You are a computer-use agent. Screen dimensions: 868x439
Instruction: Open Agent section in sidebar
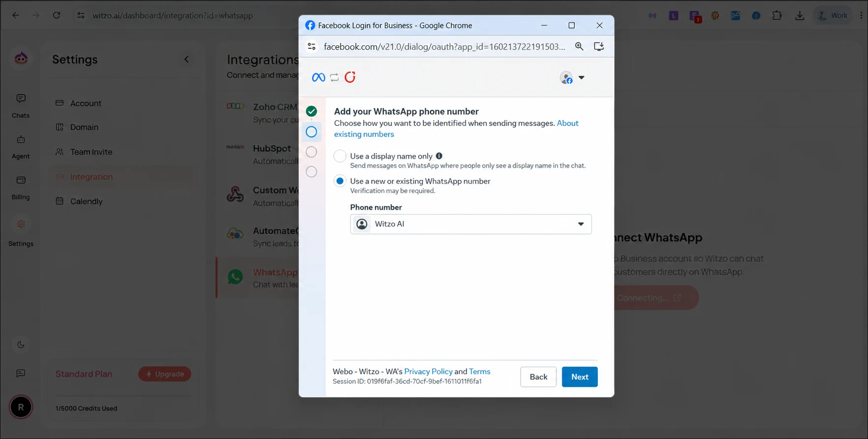click(x=21, y=147)
